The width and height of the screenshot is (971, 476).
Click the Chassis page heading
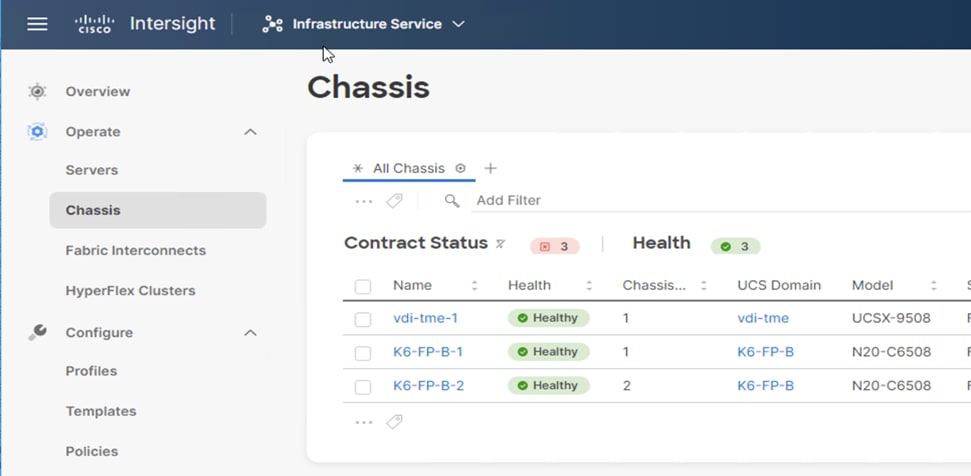pyautogui.click(x=368, y=87)
